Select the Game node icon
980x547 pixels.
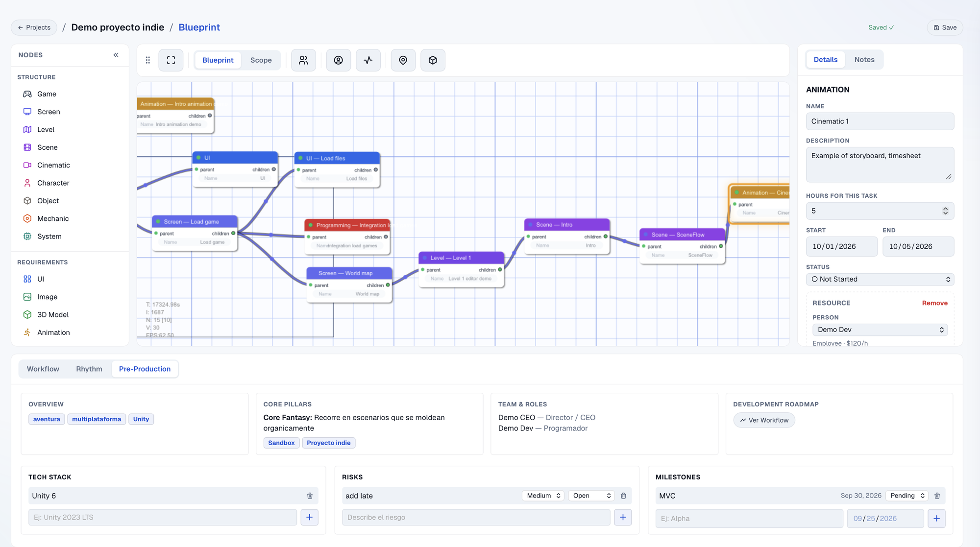[x=27, y=94]
